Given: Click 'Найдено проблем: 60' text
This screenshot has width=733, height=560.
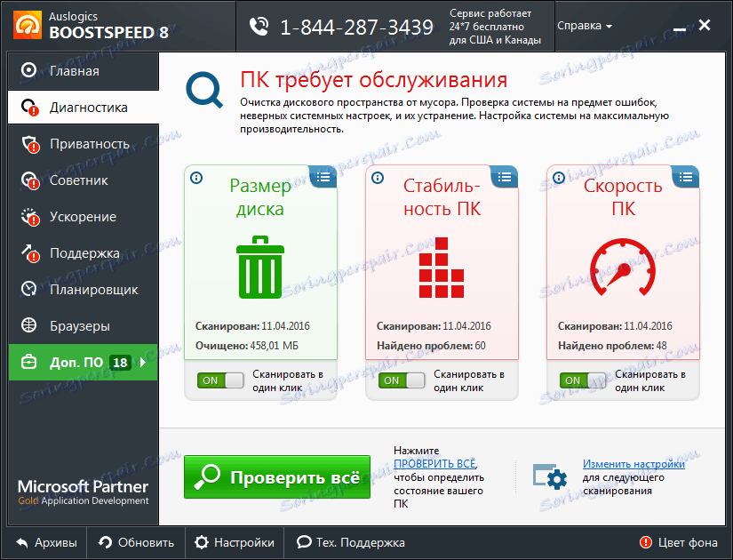Looking at the screenshot, I should pos(431,346).
